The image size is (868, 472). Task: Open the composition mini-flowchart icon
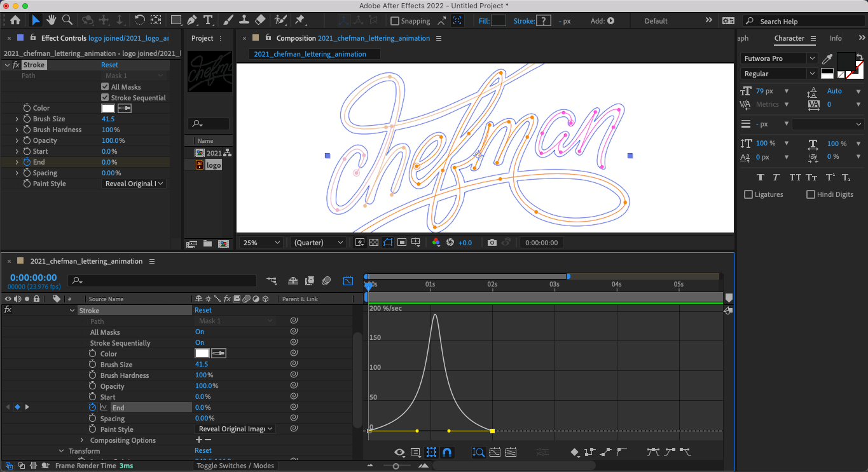point(272,281)
